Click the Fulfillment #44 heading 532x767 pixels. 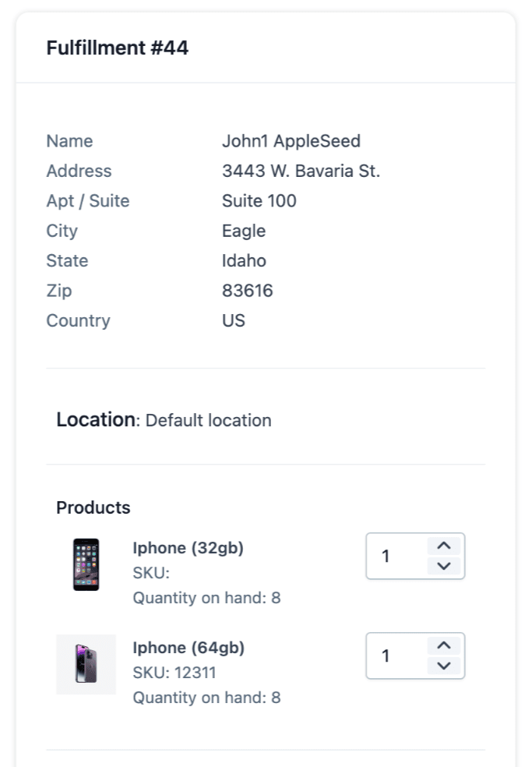[x=118, y=48]
